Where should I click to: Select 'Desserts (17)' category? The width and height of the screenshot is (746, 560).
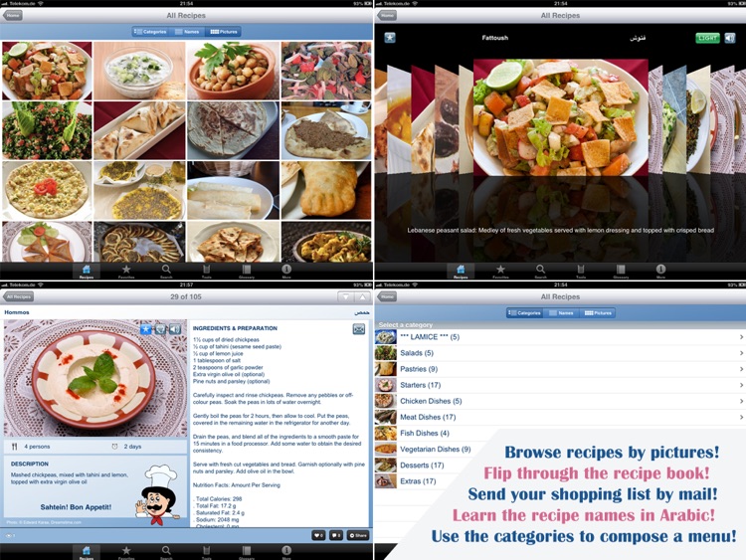(422, 466)
